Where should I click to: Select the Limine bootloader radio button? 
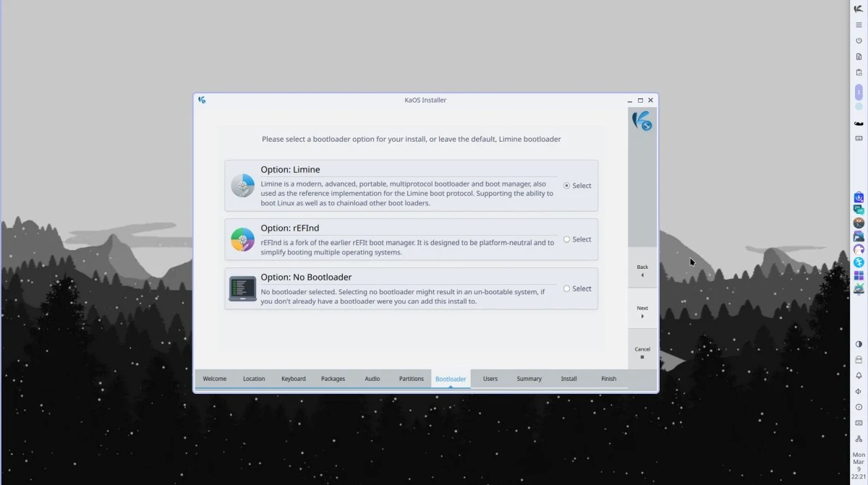pos(567,186)
